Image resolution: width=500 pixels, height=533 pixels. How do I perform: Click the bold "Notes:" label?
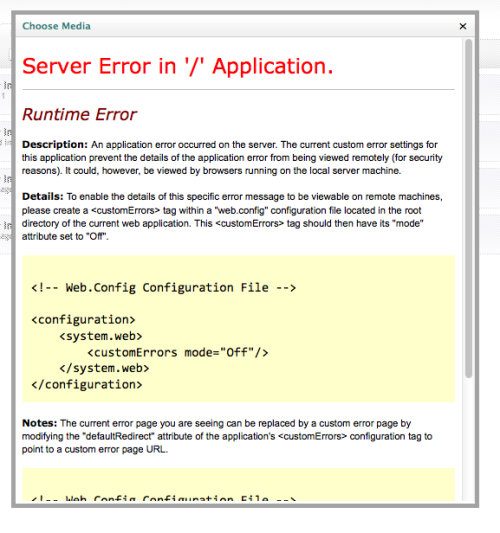tap(40, 423)
